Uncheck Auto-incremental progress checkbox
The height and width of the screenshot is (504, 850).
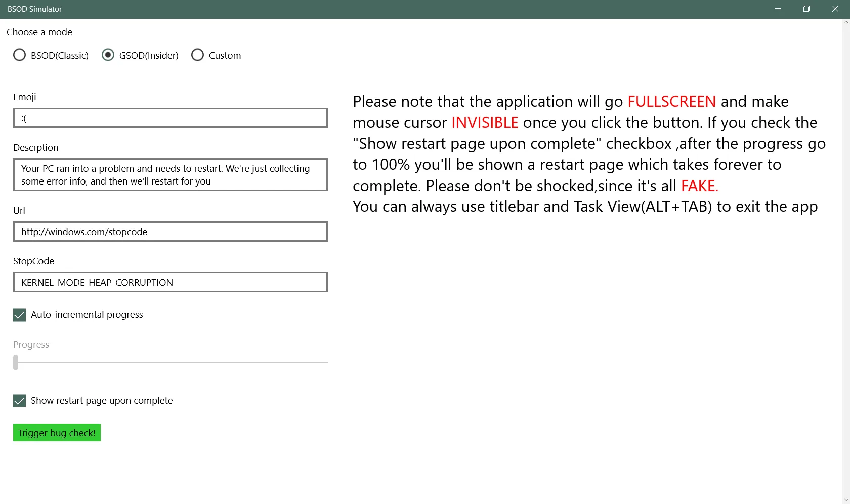pos(20,315)
